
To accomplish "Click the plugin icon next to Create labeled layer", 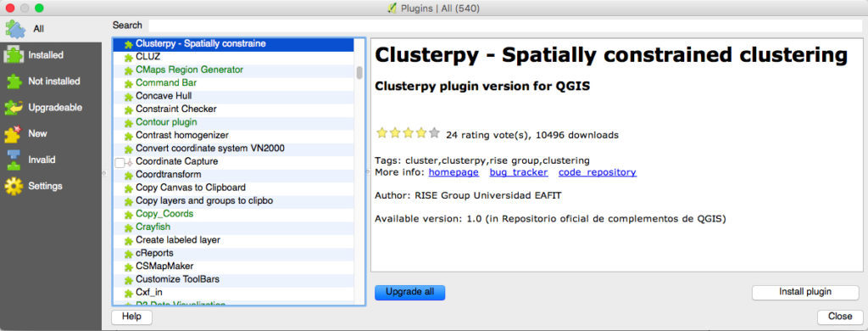I will pyautogui.click(x=129, y=241).
